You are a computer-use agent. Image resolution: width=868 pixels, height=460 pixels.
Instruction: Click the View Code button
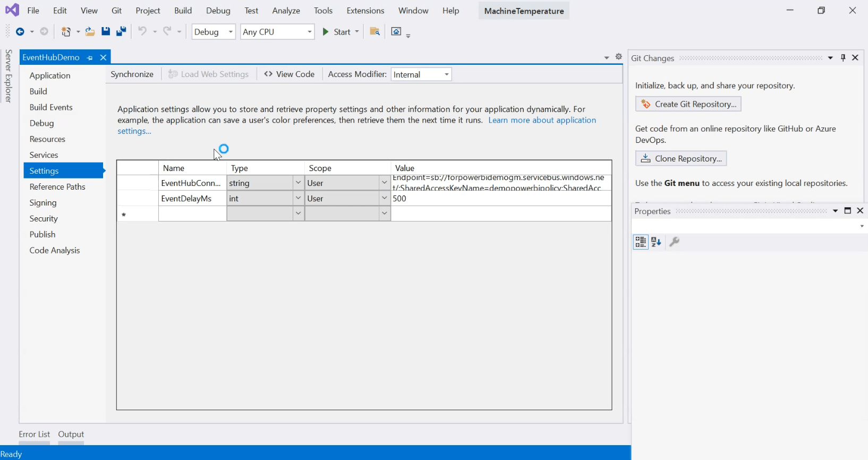pos(290,74)
